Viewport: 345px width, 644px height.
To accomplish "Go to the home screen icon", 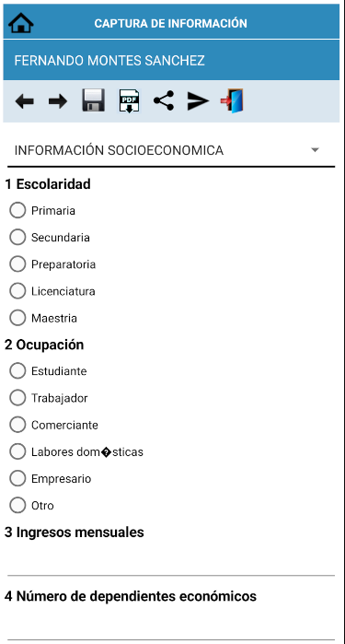I will 21,23.
